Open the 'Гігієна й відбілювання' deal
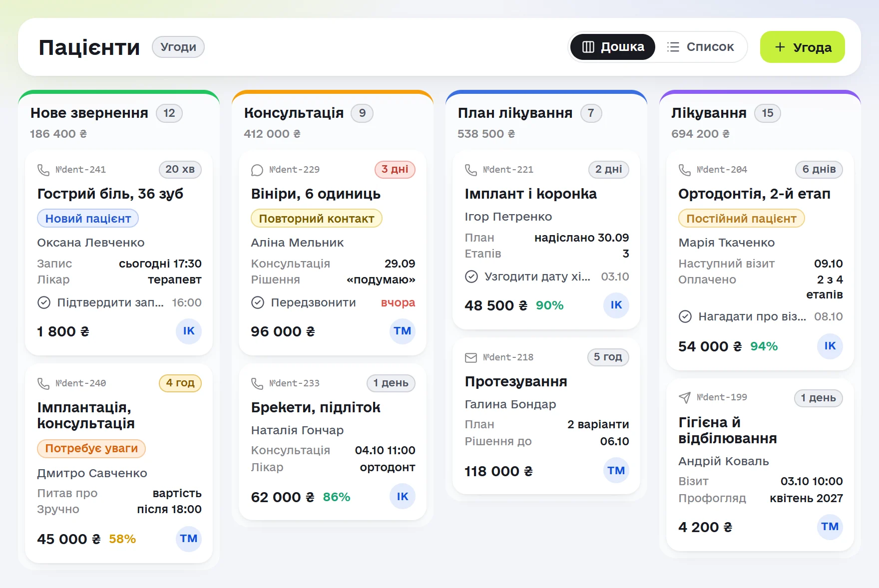 click(x=728, y=430)
